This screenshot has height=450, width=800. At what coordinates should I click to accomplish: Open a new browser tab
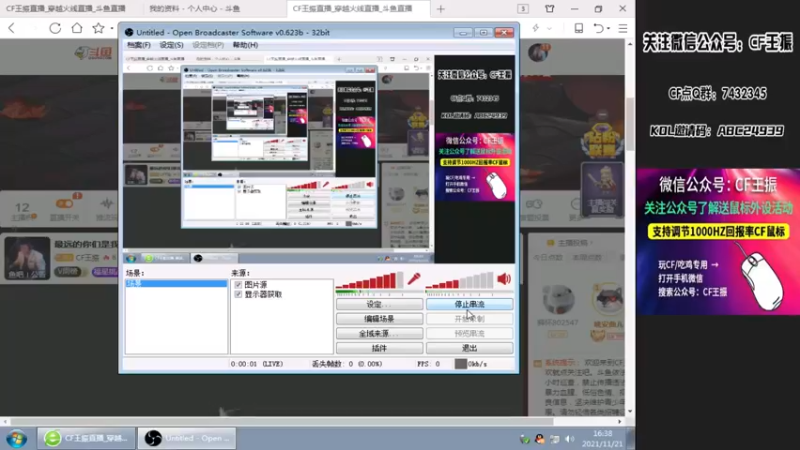[x=441, y=9]
